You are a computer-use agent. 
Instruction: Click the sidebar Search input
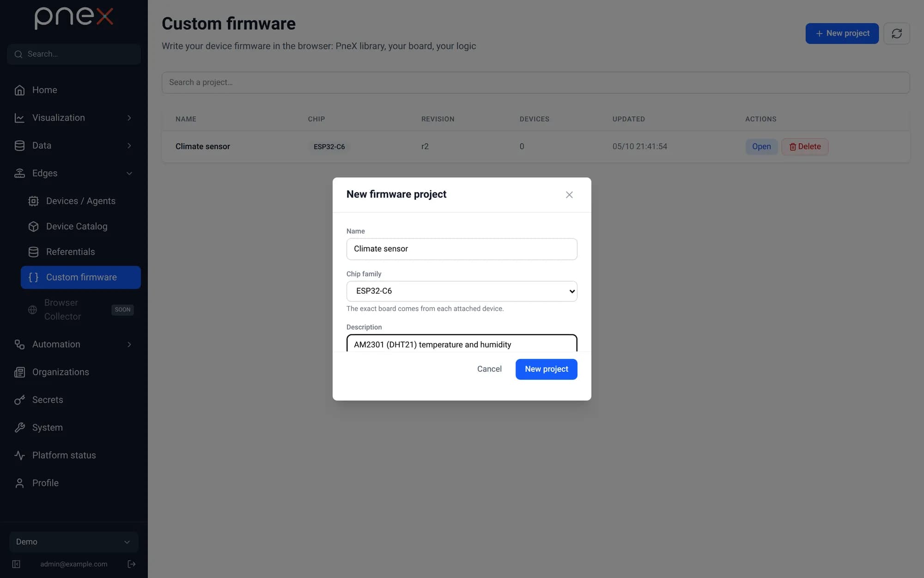tap(74, 54)
